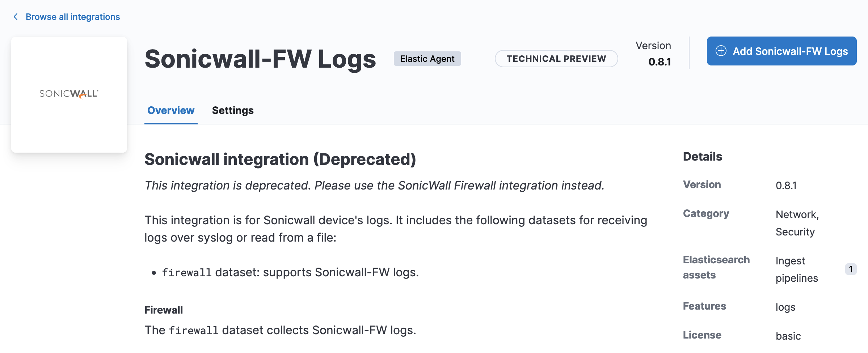Select the Ingest pipelines asset entry
Image resolution: width=868 pixels, height=353 pixels.
[x=796, y=269]
